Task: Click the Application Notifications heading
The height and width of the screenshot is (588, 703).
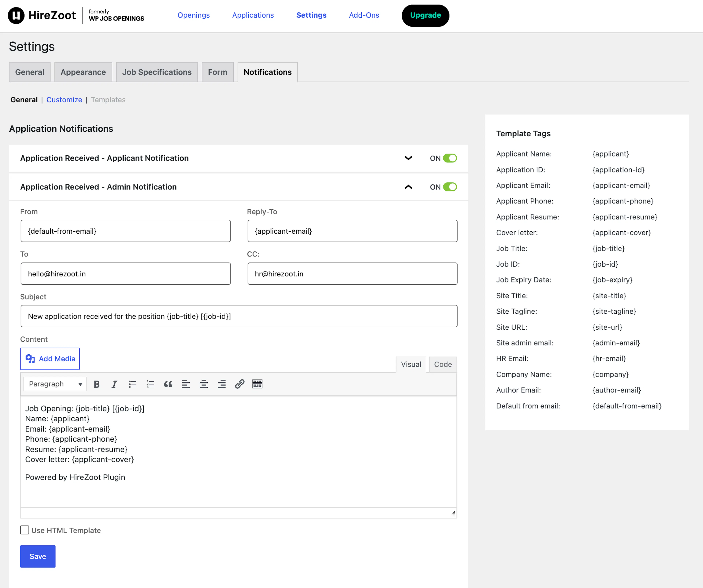Action: tap(61, 129)
